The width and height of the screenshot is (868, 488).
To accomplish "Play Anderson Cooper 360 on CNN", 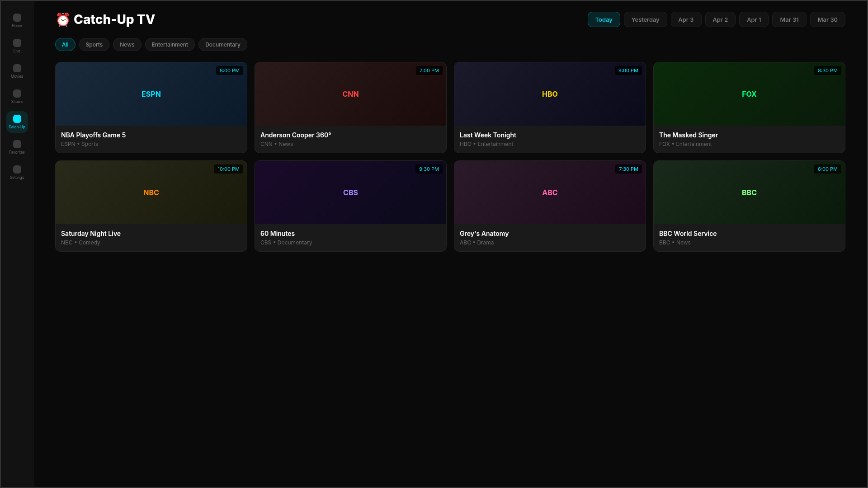I will (350, 108).
